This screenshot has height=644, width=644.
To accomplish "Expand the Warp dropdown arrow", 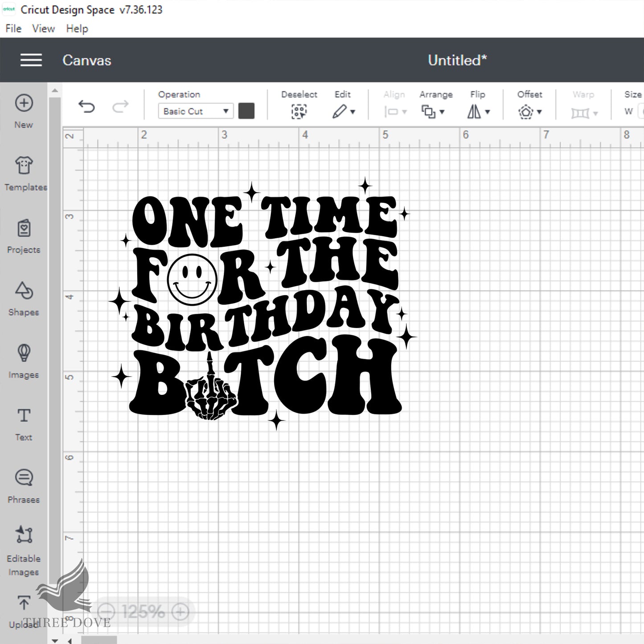I will [595, 114].
